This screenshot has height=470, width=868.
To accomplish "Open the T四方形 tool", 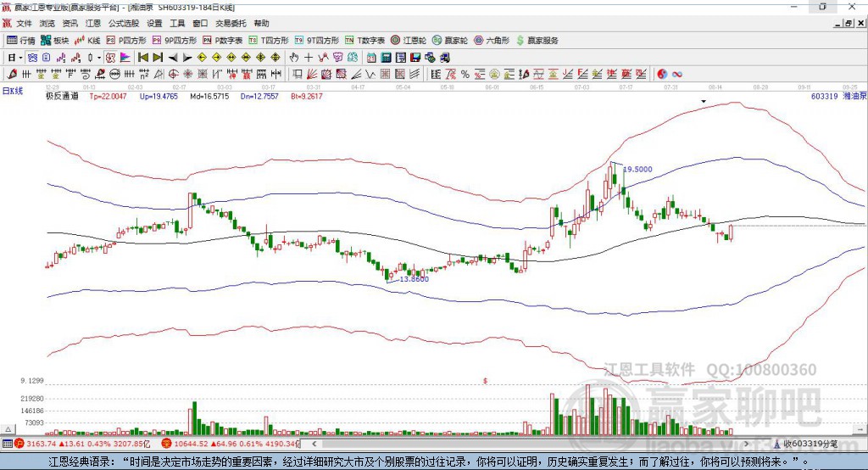I will point(269,41).
